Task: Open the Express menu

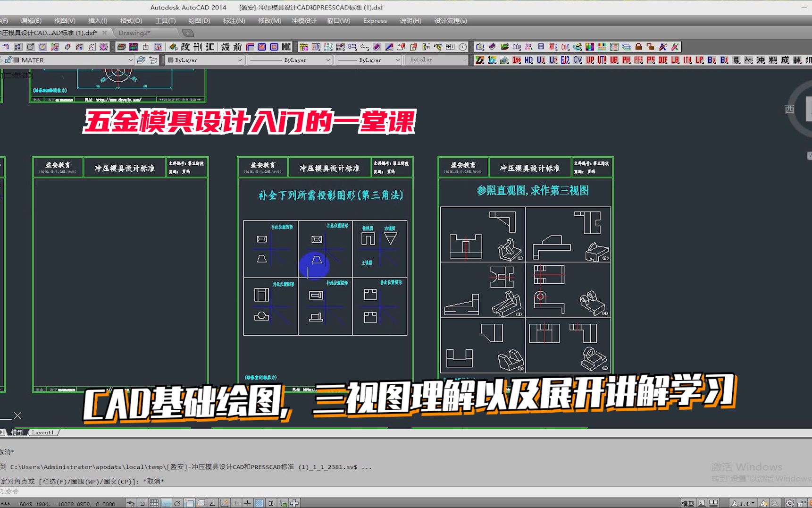Action: click(375, 21)
